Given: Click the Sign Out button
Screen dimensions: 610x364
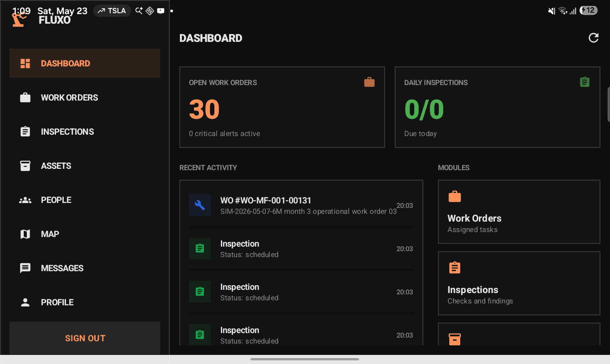Looking at the screenshot, I should (x=85, y=338).
